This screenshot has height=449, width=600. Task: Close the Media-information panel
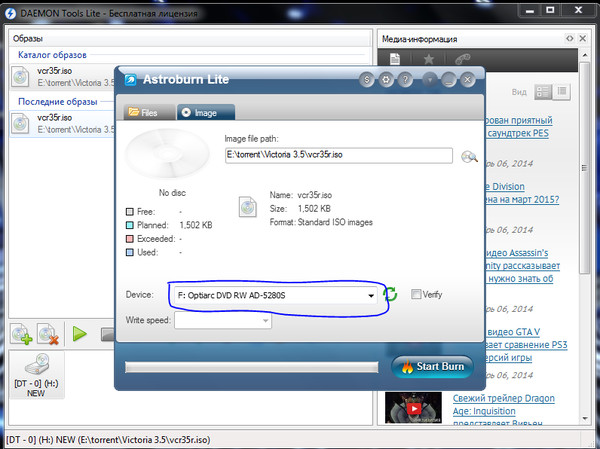[x=582, y=38]
